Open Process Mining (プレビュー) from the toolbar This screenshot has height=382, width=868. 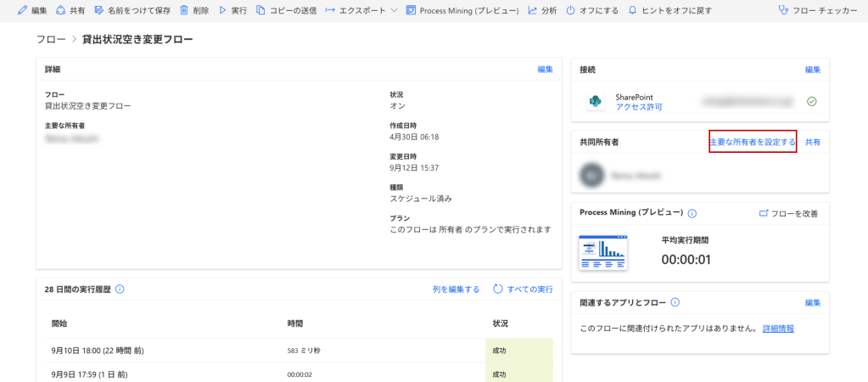coord(462,10)
